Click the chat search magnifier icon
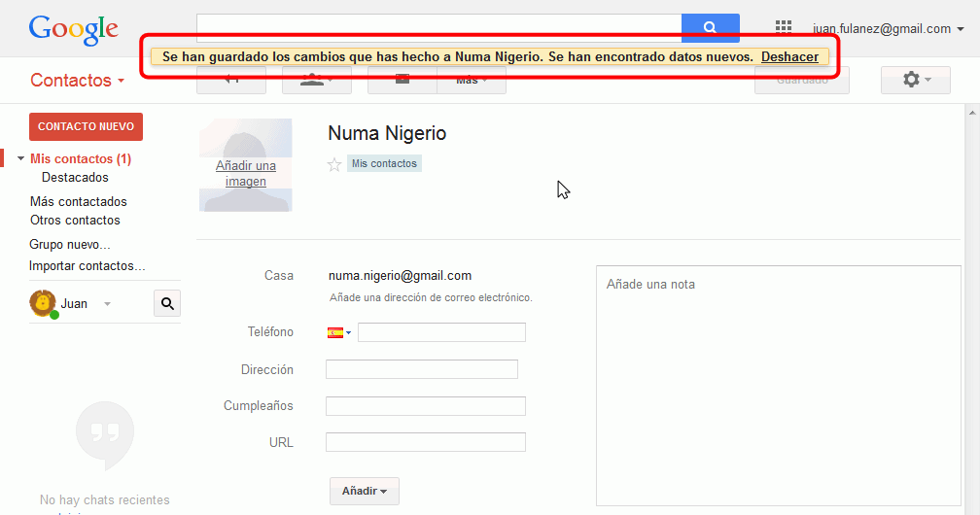The width and height of the screenshot is (980, 515). point(167,304)
